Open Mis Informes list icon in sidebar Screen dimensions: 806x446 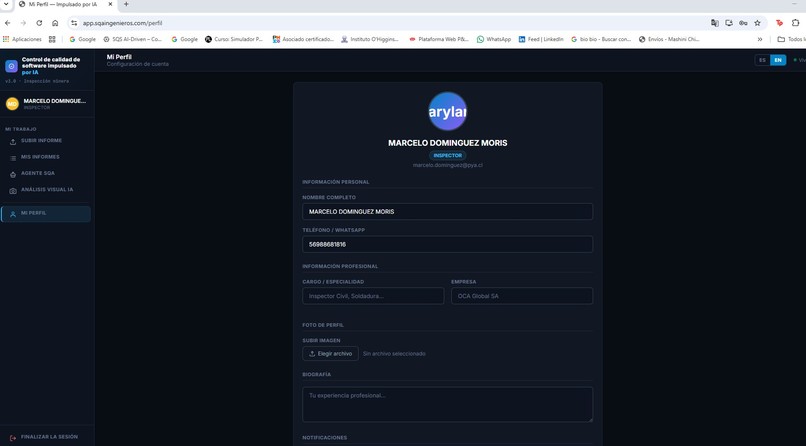[13, 158]
